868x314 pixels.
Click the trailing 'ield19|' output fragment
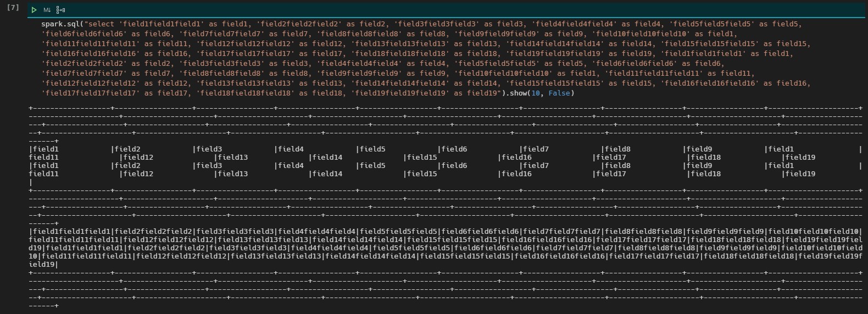point(44,265)
